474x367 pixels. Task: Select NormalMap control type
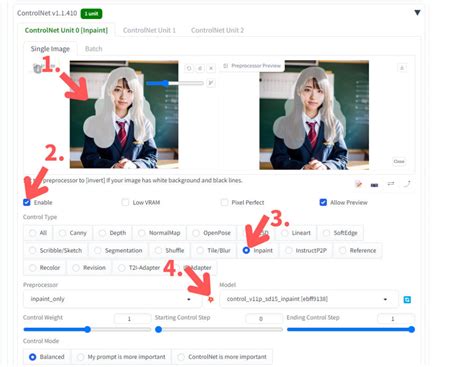point(160,233)
